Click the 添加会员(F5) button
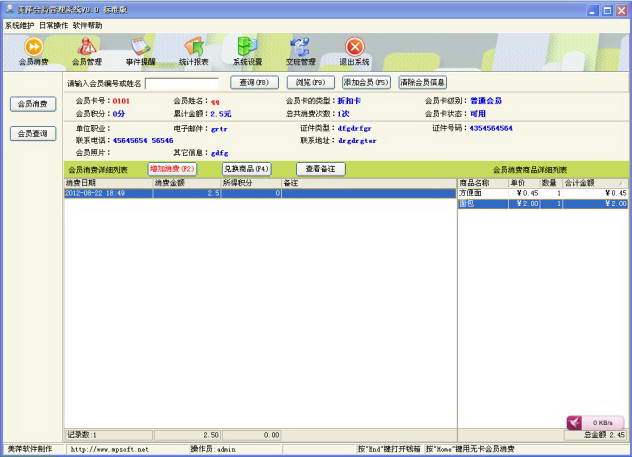632x457 pixels. tap(366, 83)
